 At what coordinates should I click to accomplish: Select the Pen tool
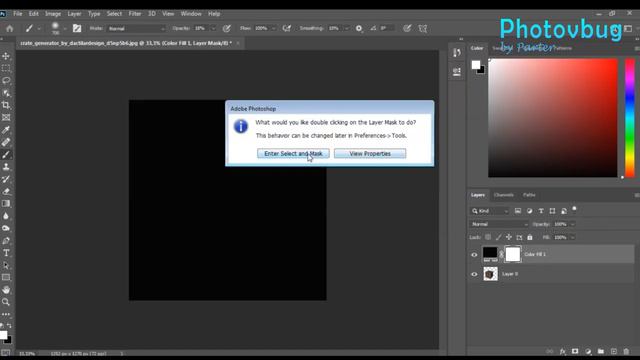tap(6, 241)
